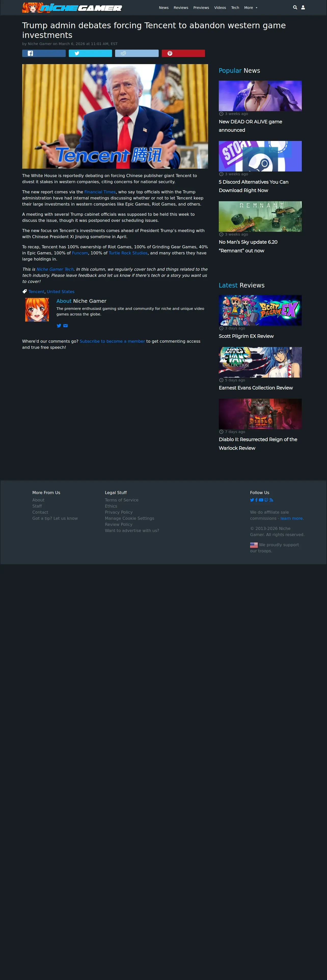Open Previews navigation item
The width and height of the screenshot is (327, 980).
tap(201, 8)
